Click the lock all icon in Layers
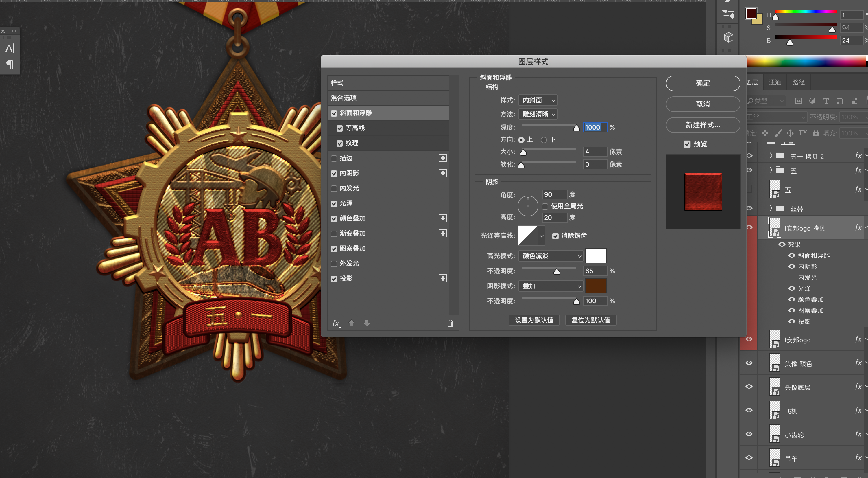The height and width of the screenshot is (478, 868). (x=816, y=133)
